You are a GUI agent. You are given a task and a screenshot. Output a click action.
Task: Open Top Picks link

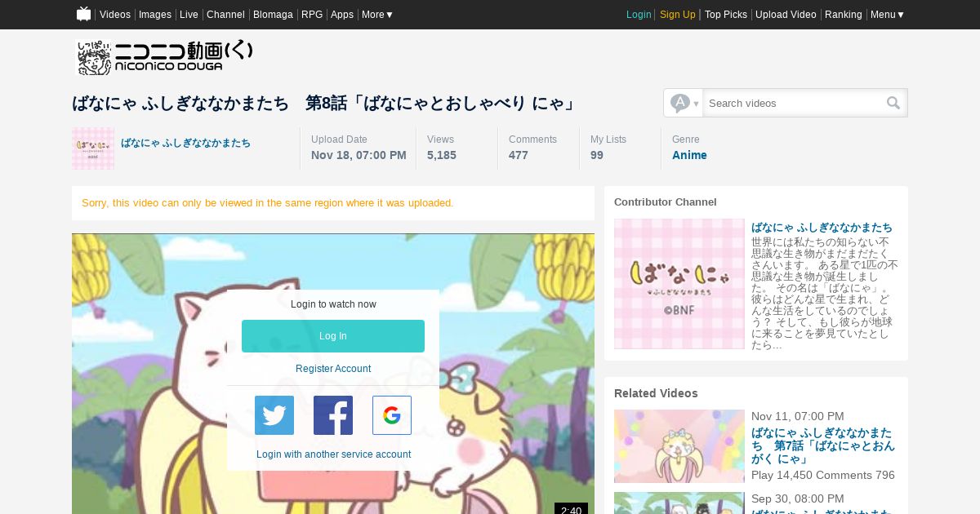point(726,15)
